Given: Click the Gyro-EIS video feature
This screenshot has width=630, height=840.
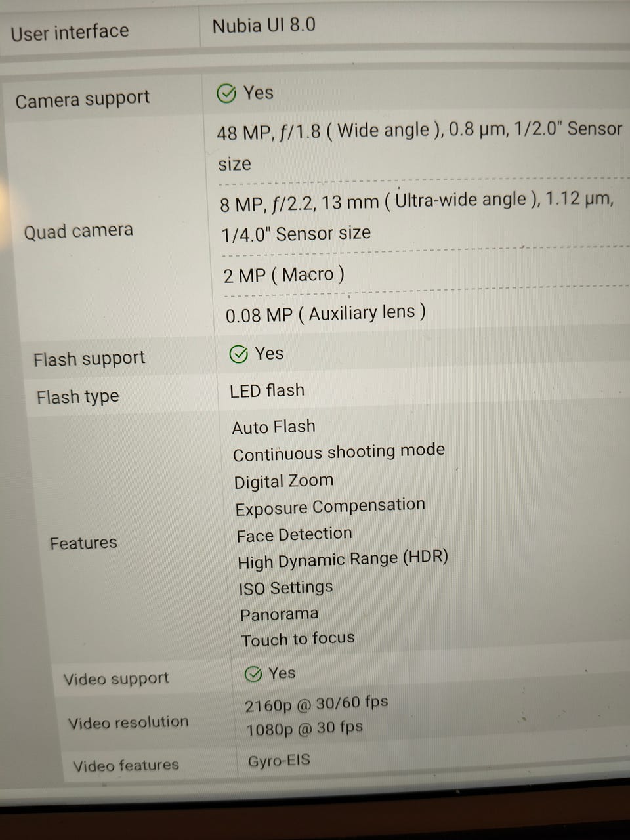Looking at the screenshot, I should pos(279,761).
